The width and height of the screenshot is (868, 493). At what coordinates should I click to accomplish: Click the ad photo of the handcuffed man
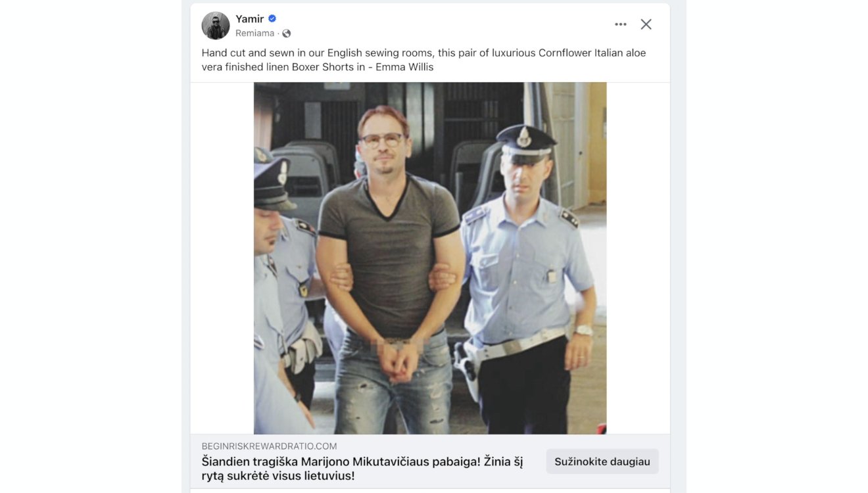click(430, 258)
